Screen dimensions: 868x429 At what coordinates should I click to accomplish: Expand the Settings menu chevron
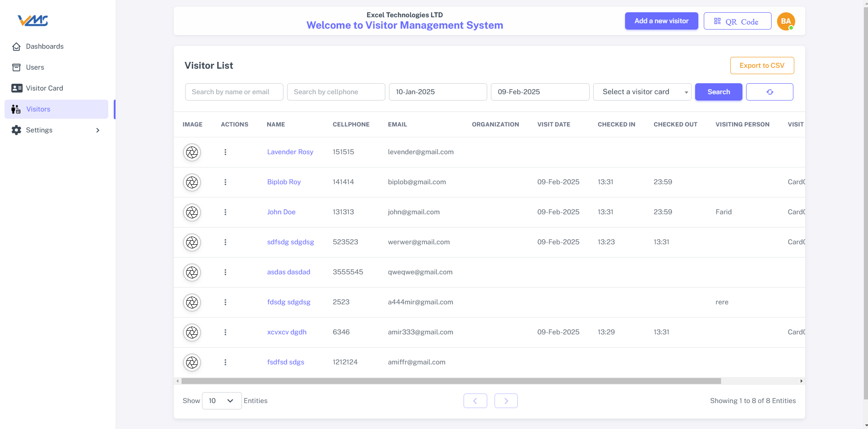pyautogui.click(x=98, y=130)
